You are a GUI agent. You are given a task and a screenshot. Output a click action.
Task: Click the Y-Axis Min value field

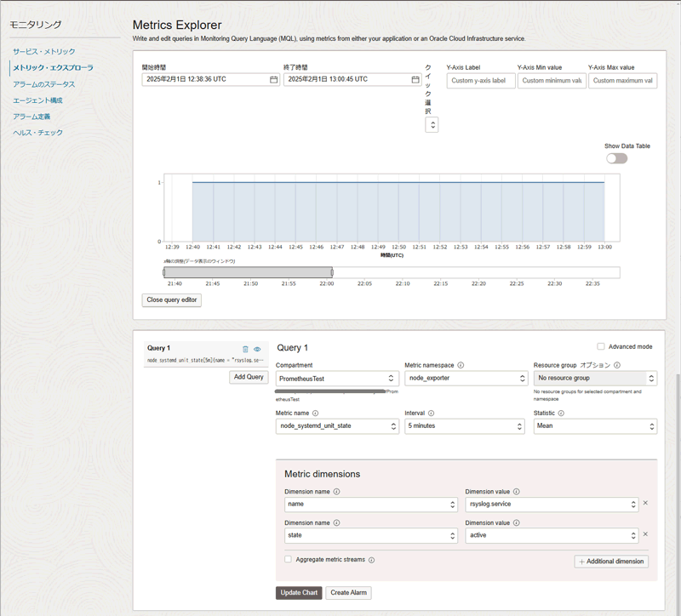[552, 81]
